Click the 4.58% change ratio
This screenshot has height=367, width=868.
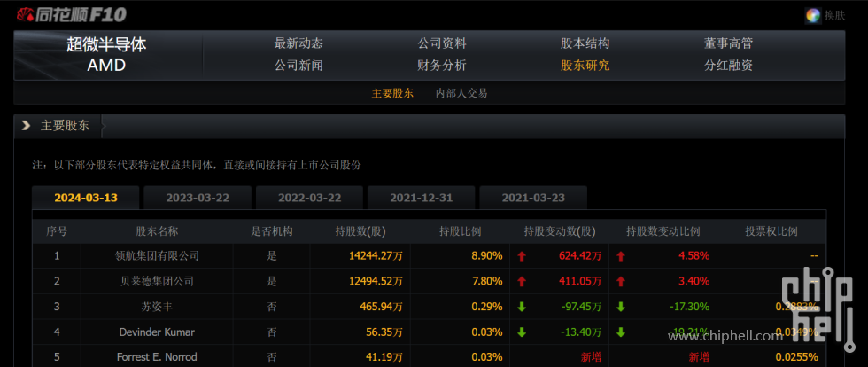coord(694,256)
